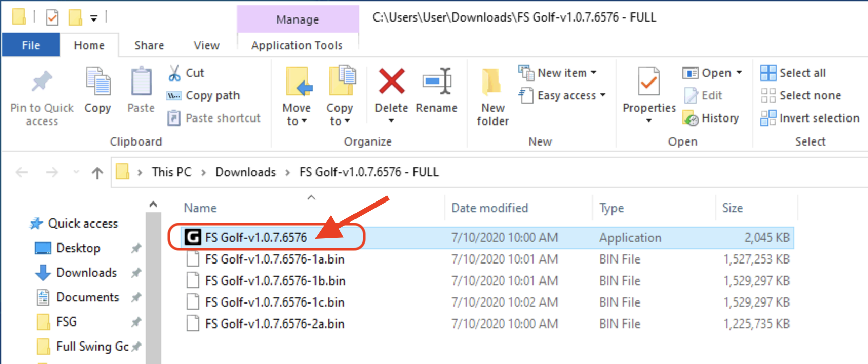Select the file FS Golf-v1.0.7.6576-2a.bin
868x364 pixels.
(x=275, y=324)
